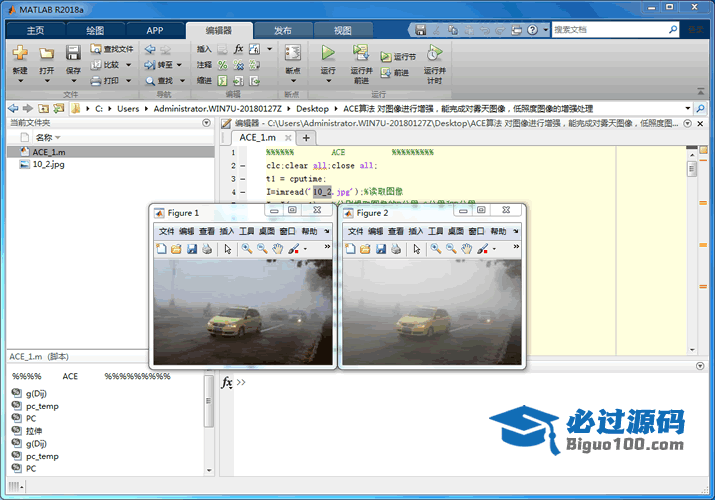Select the edit plot arrow in Figure 1
This screenshot has width=715, height=500.
[x=229, y=248]
